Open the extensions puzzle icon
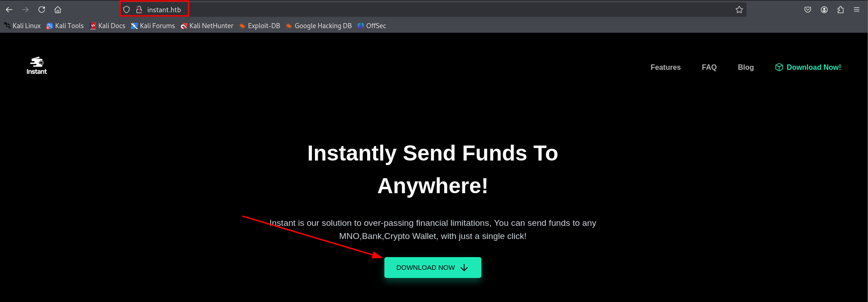 (x=840, y=10)
